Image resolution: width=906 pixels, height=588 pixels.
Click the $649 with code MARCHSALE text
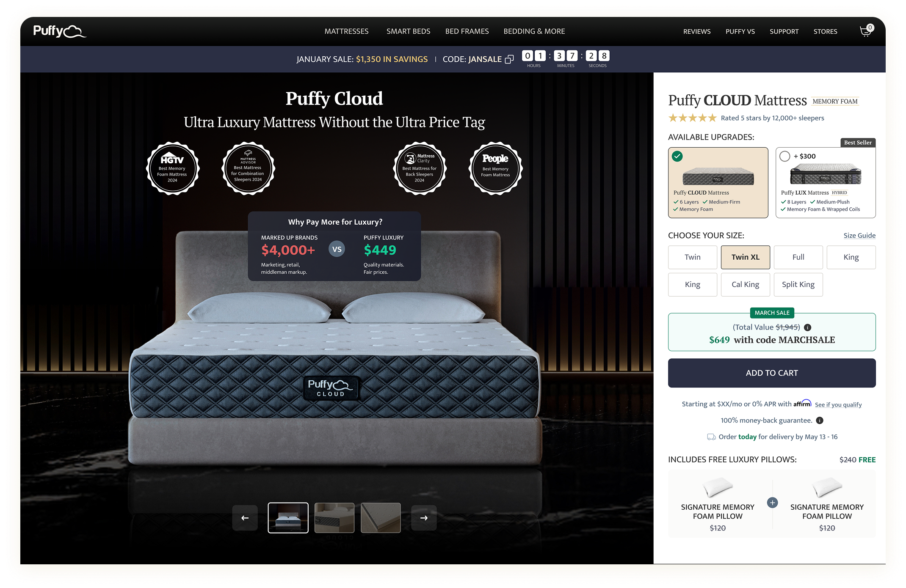[772, 340]
